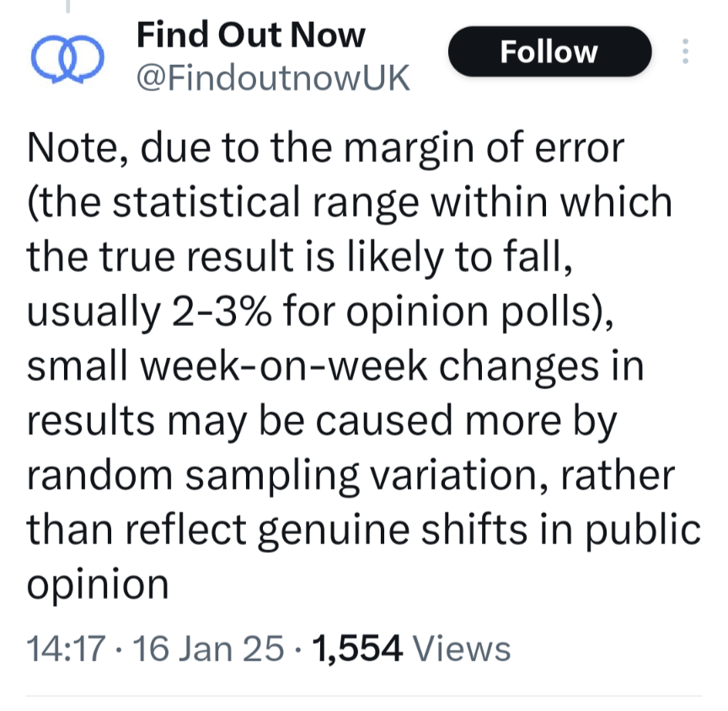Image resolution: width=728 pixels, height=711 pixels.
Task: Open the Find Out Now profile avatar
Action: [67, 60]
